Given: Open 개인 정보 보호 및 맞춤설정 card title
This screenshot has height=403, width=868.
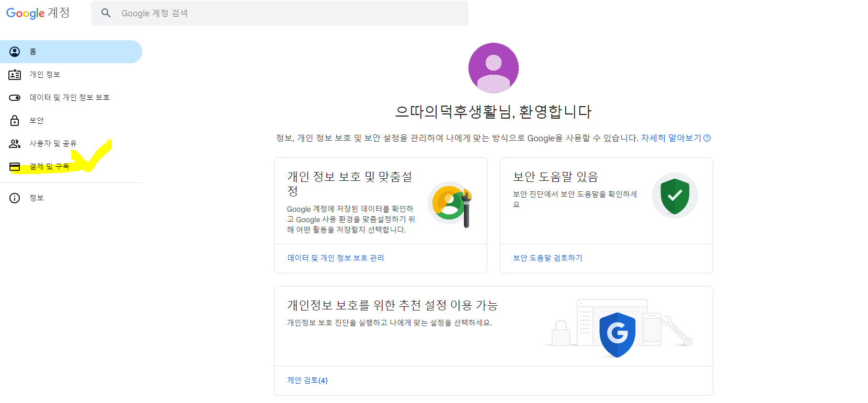Looking at the screenshot, I should click(349, 183).
